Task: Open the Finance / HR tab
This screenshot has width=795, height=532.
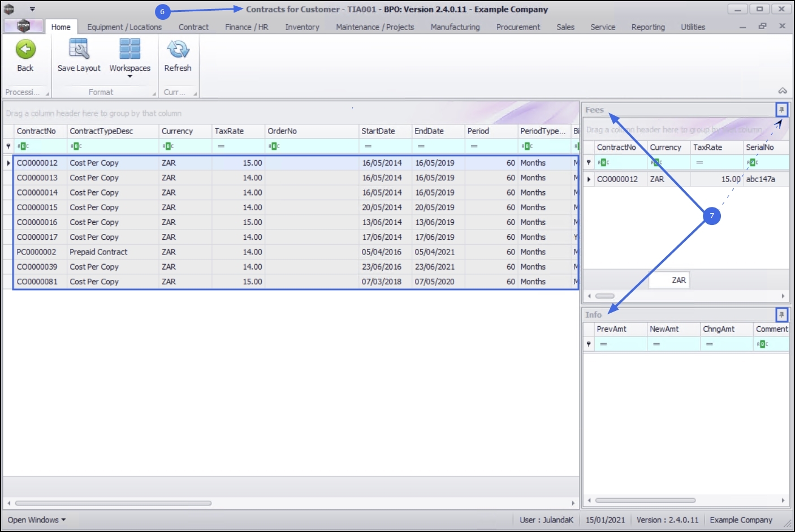Action: [247, 27]
